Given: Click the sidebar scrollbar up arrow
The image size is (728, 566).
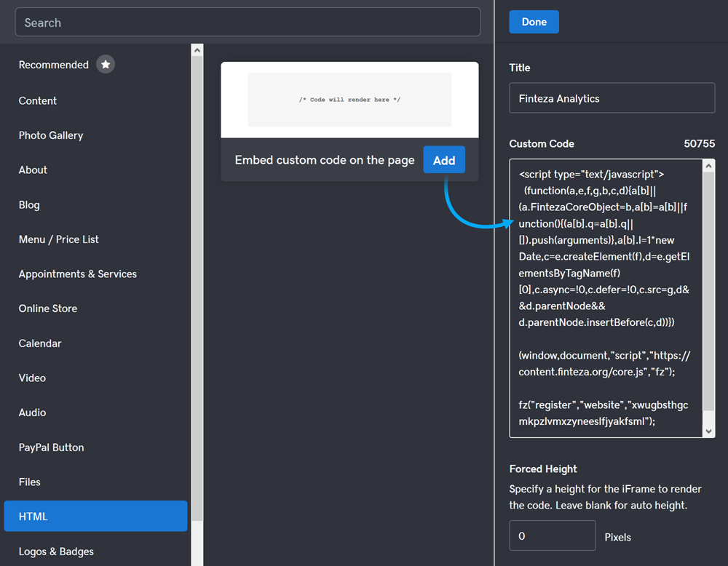Looking at the screenshot, I should [x=197, y=50].
